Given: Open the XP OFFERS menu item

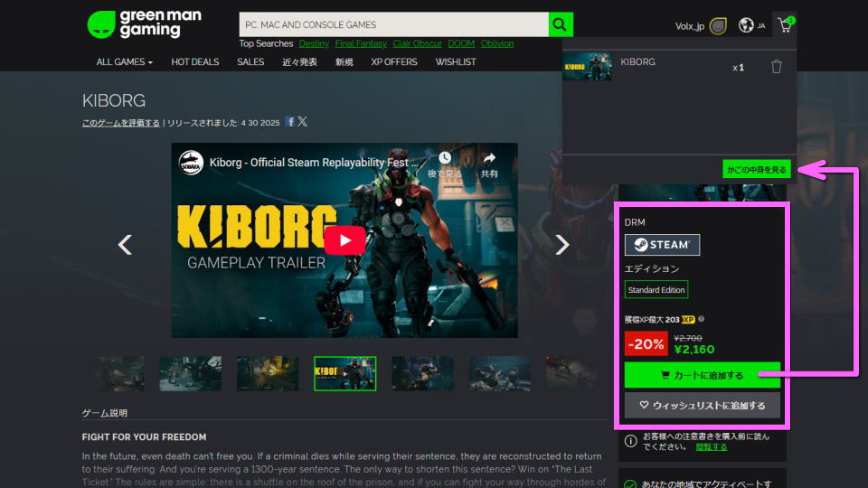Looking at the screenshot, I should 394,62.
